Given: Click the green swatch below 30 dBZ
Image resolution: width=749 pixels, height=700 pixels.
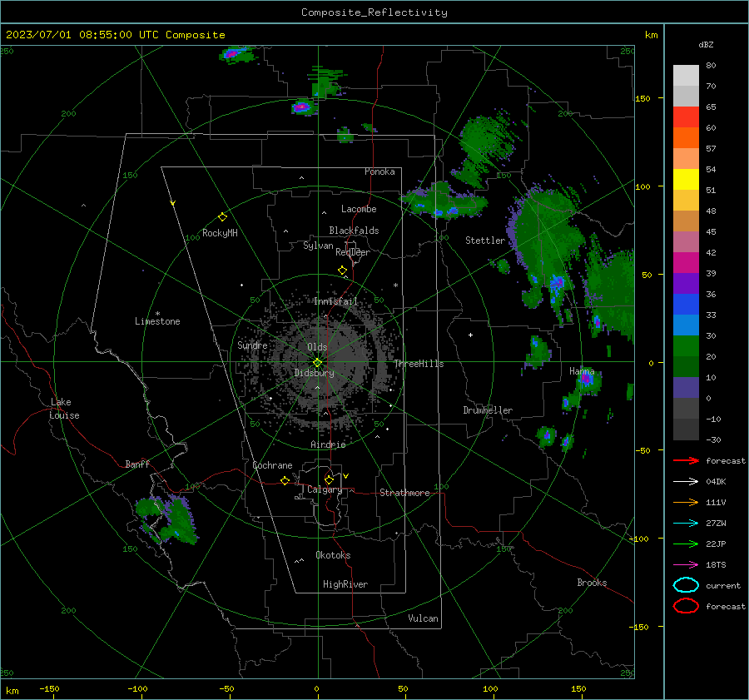Looking at the screenshot, I should [686, 346].
